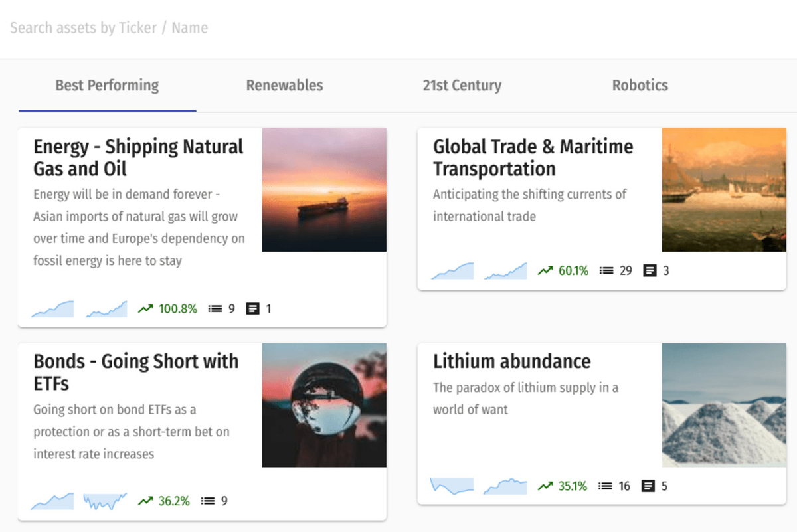
Task: Click first sparkline chart in Energy Shipping card
Action: tap(52, 309)
